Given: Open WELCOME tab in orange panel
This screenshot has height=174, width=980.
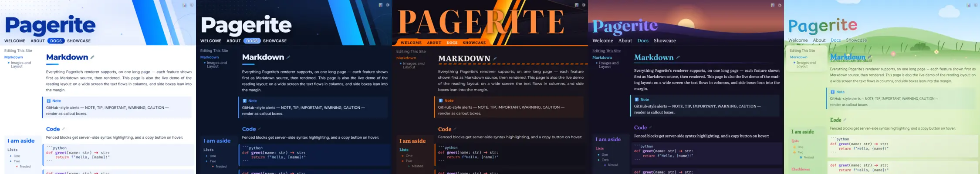Looking at the screenshot, I should [x=411, y=43].
